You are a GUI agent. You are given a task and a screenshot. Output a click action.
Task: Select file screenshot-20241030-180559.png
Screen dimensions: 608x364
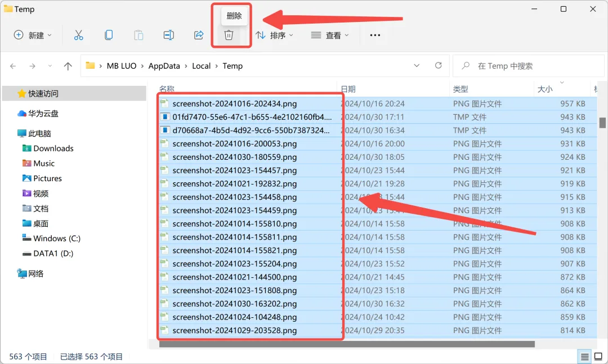point(234,157)
